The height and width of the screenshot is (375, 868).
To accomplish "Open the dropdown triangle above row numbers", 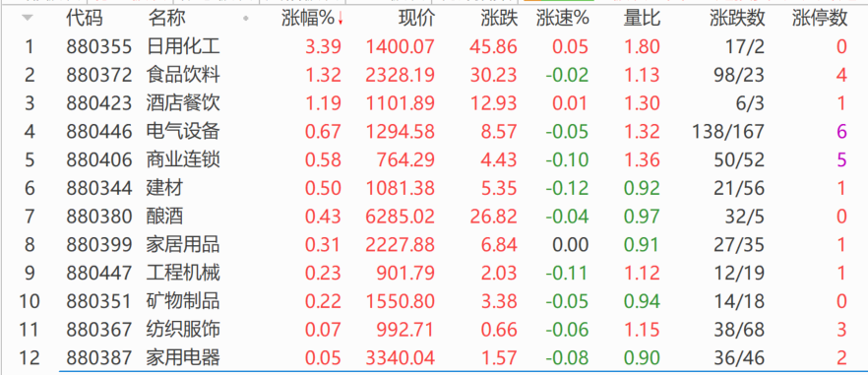I will coord(28,19).
